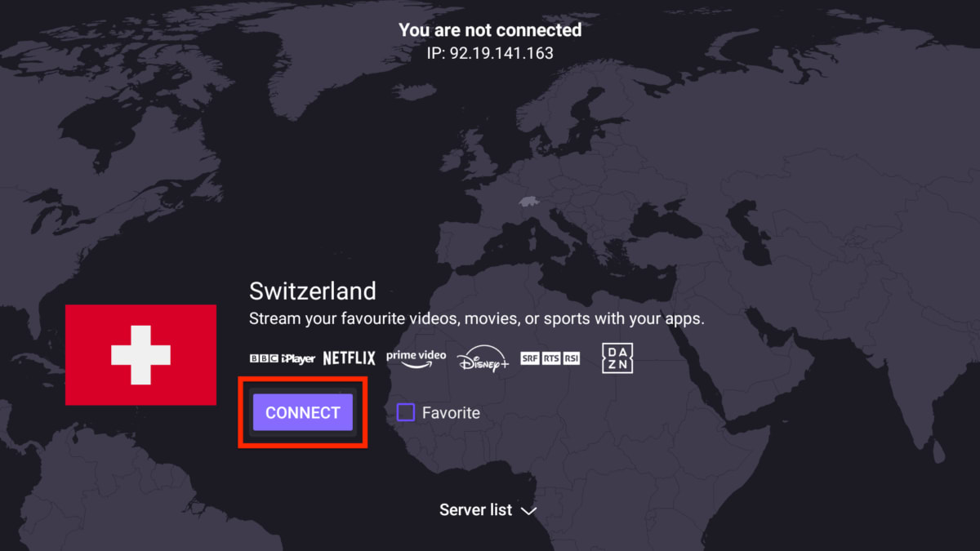The image size is (980, 551).
Task: Open the Server list label
Action: point(475,510)
